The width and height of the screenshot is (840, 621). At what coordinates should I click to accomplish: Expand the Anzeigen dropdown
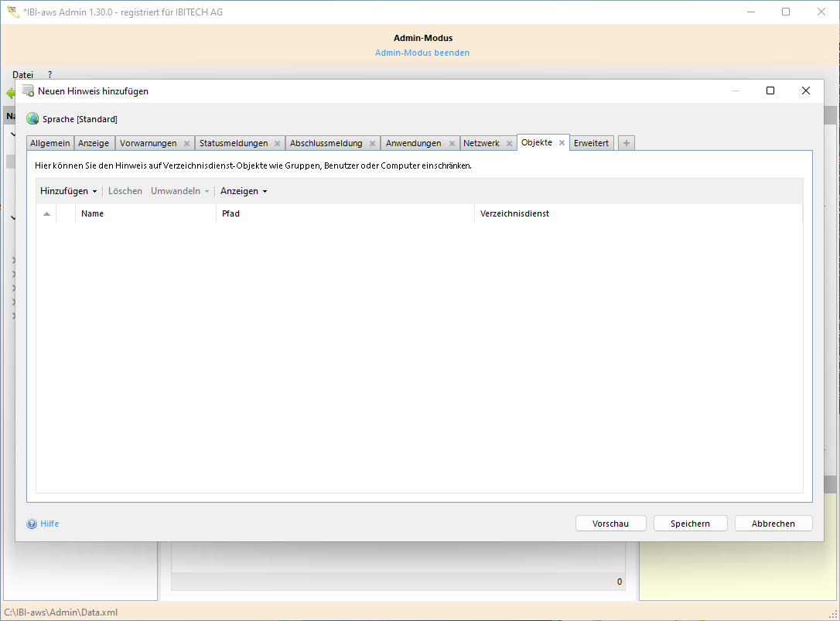244,191
